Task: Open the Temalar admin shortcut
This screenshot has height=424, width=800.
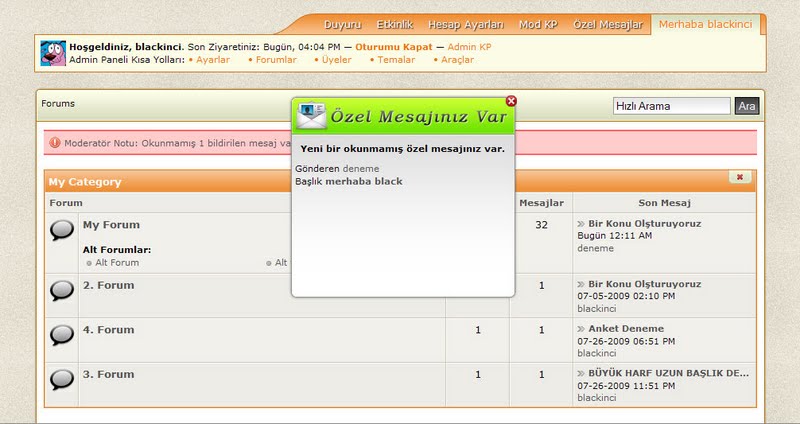Action: 397,60
